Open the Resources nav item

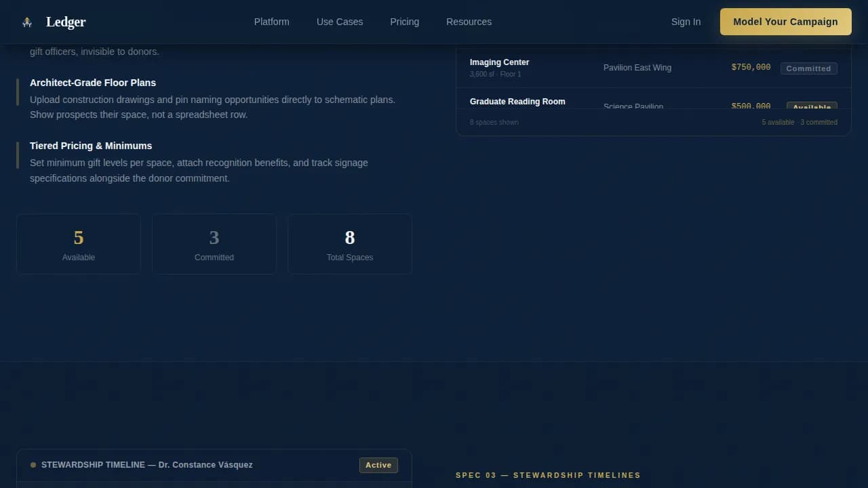[469, 22]
